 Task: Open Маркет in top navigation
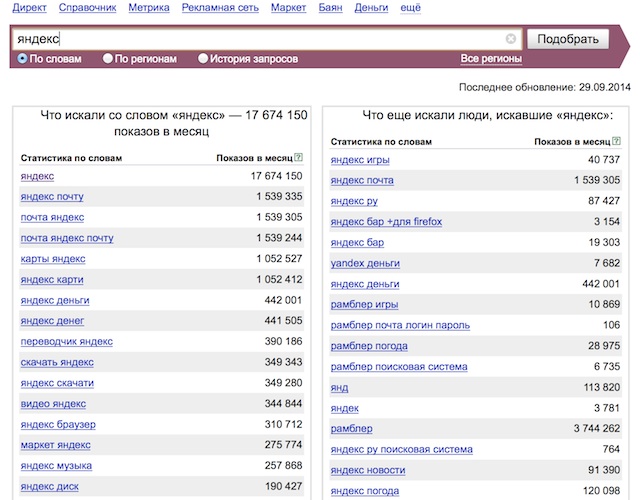(288, 8)
